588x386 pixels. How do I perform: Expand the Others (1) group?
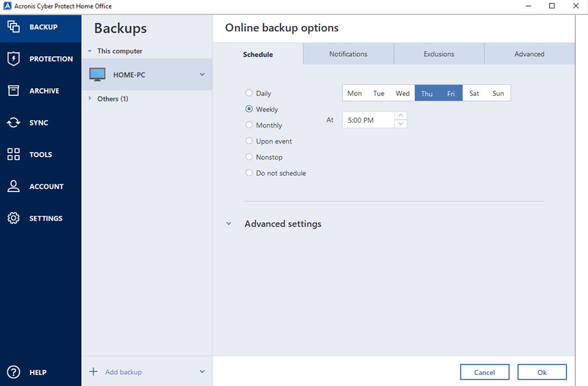pos(90,98)
